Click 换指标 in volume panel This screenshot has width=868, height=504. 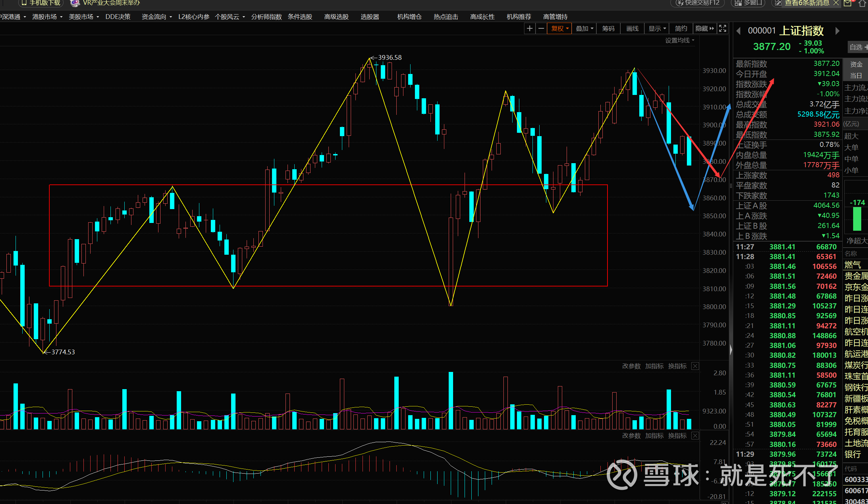click(x=677, y=366)
